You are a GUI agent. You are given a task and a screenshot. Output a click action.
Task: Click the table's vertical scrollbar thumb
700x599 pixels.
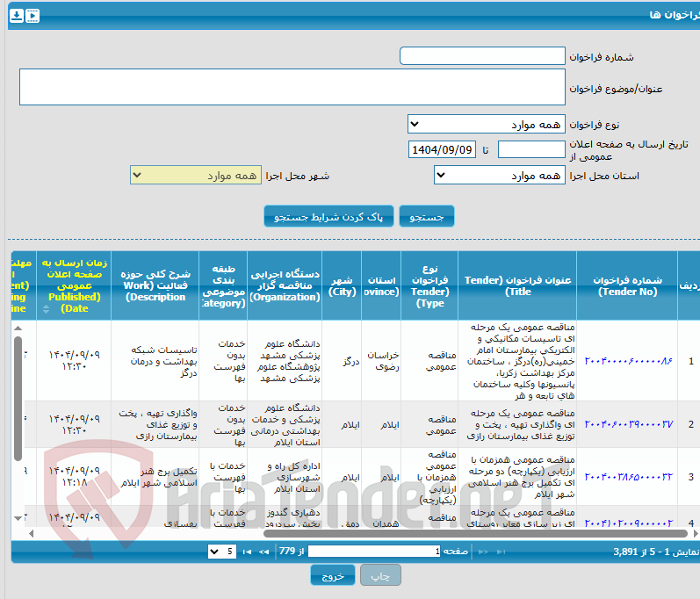(x=18, y=398)
